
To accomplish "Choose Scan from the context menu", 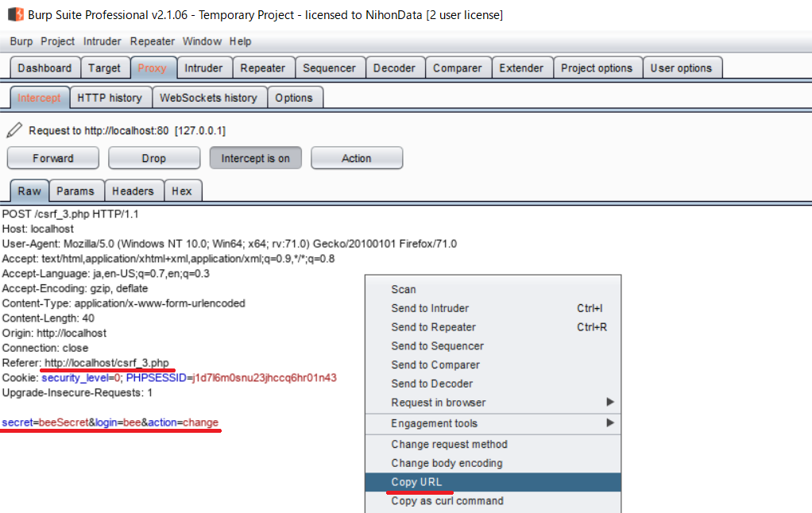I will (493, 289).
